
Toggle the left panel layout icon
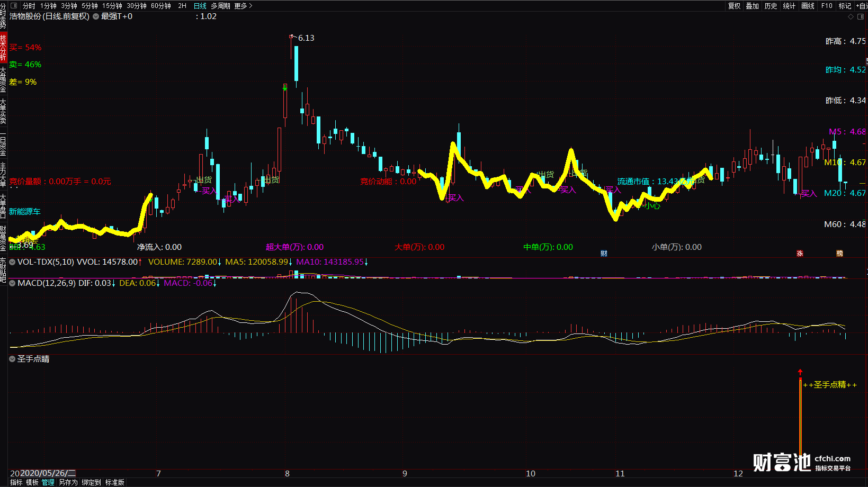click(x=14, y=6)
